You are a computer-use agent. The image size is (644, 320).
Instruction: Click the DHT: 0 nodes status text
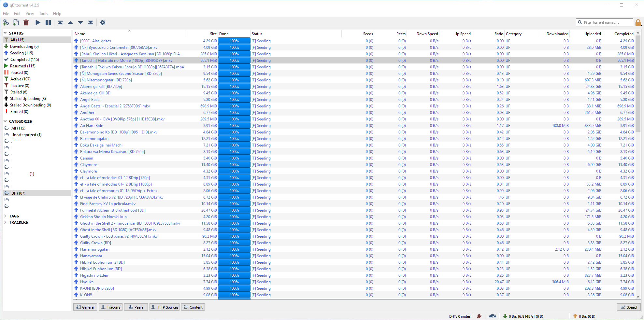tap(460, 316)
